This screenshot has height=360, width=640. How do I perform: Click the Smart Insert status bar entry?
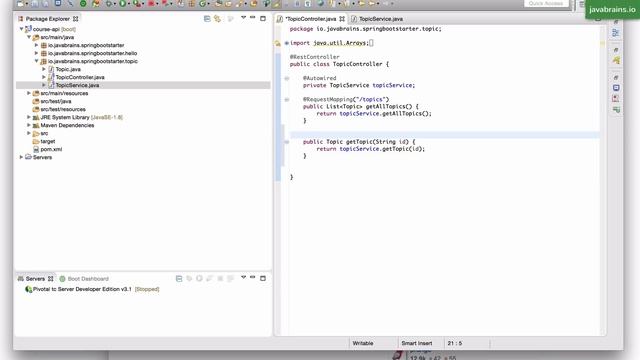pyautogui.click(x=416, y=343)
